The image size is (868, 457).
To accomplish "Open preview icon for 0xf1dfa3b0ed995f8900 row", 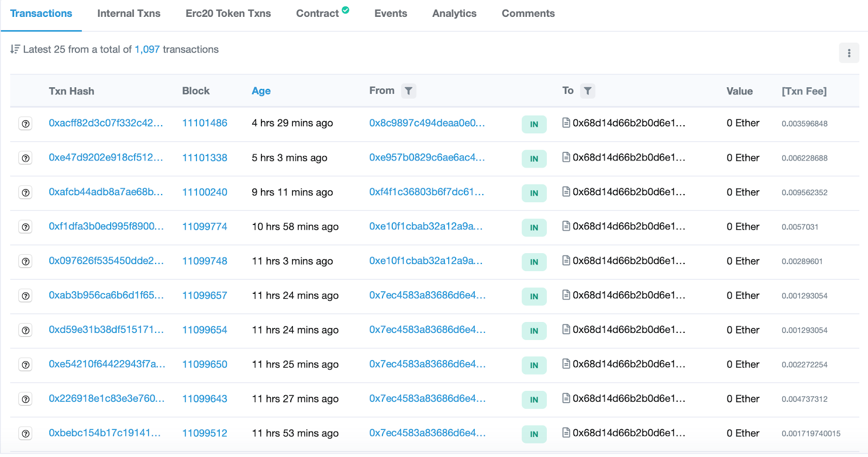I will click(x=25, y=227).
